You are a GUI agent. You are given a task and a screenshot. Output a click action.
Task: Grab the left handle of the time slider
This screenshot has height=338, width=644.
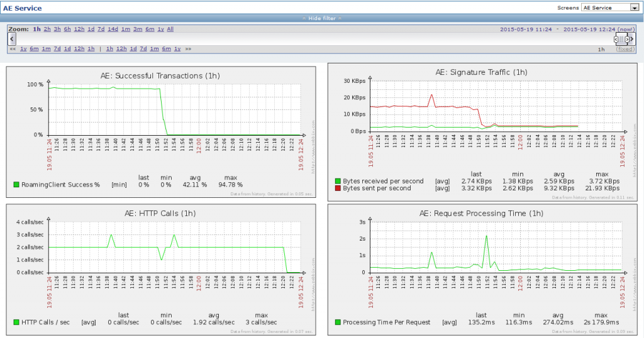pos(616,40)
